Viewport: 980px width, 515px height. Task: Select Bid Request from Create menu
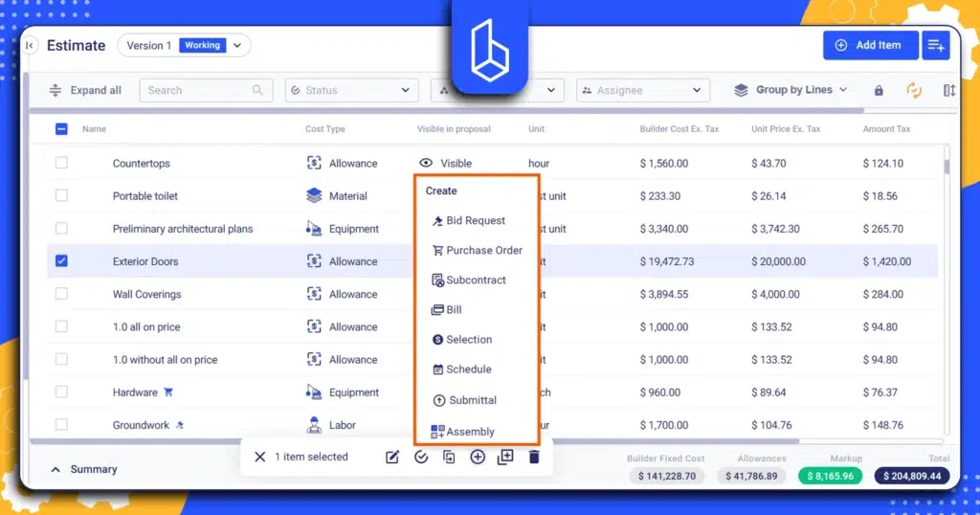click(x=469, y=220)
